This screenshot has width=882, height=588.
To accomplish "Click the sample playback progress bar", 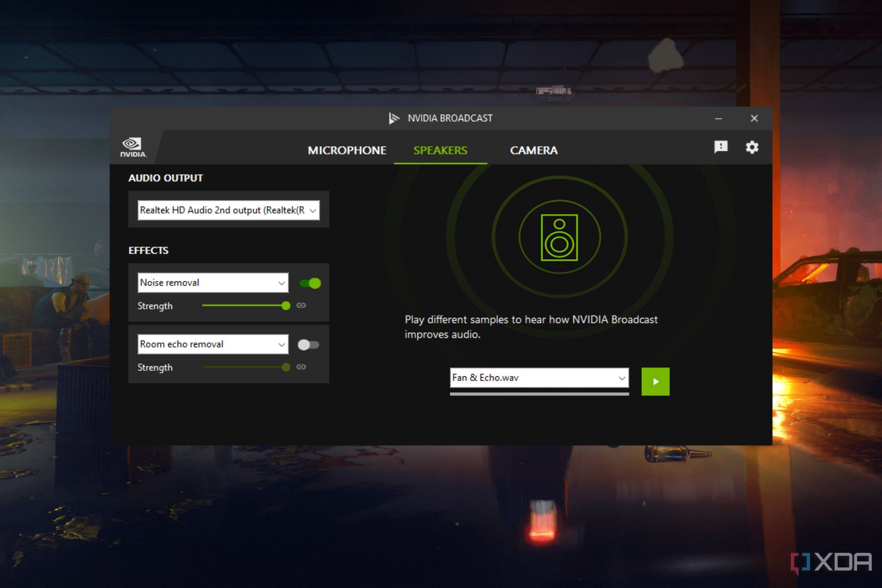I will coord(539,394).
